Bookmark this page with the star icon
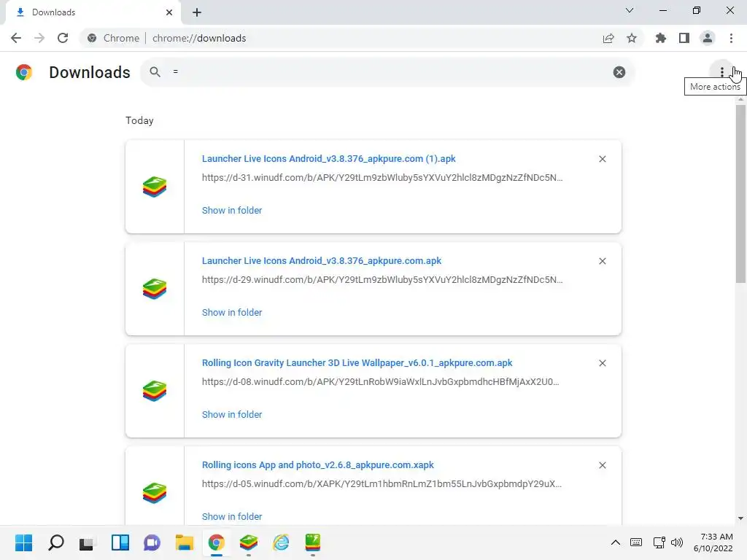Image resolution: width=747 pixels, height=560 pixels. [x=632, y=38]
